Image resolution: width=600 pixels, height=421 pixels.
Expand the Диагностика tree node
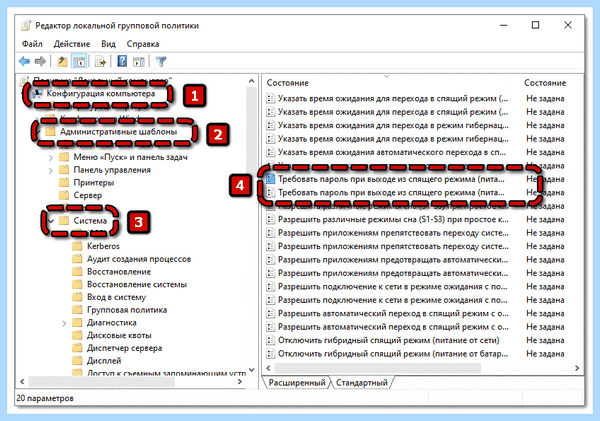pos(64,323)
